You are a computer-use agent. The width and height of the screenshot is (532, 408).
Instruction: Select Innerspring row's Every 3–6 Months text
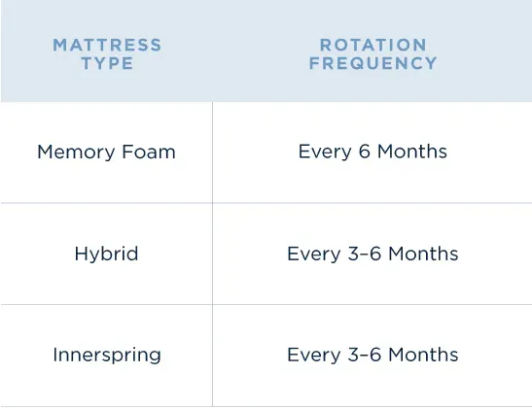pyautogui.click(x=372, y=355)
